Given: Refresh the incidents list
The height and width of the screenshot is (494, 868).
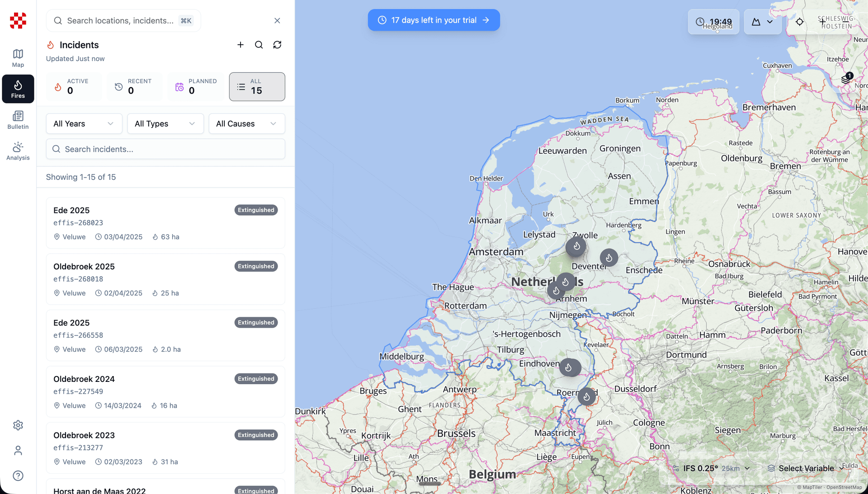Looking at the screenshot, I should (277, 45).
